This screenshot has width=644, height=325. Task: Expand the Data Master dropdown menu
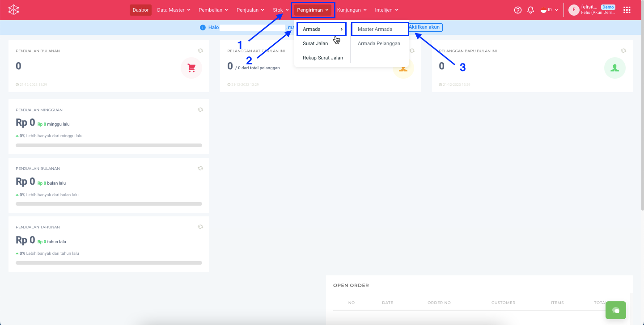click(174, 10)
